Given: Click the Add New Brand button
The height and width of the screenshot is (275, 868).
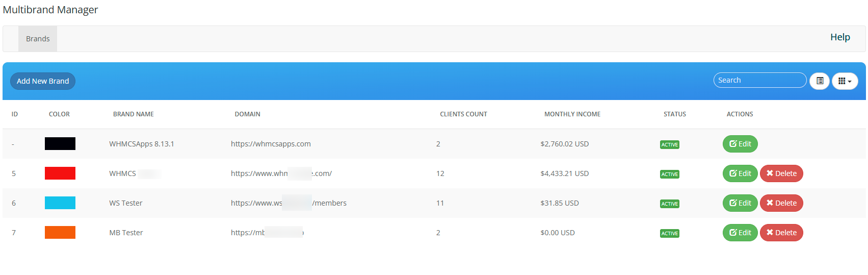Looking at the screenshot, I should pyautogui.click(x=43, y=81).
